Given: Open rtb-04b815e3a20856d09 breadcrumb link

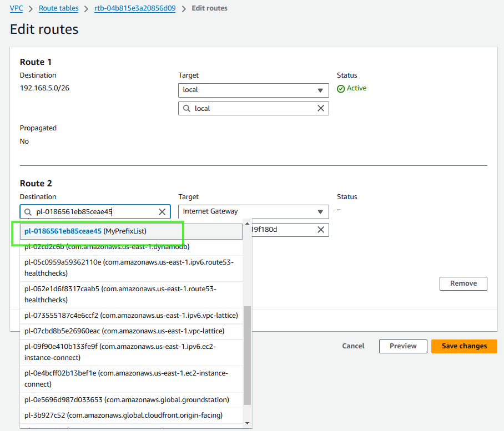Looking at the screenshot, I should (135, 8).
